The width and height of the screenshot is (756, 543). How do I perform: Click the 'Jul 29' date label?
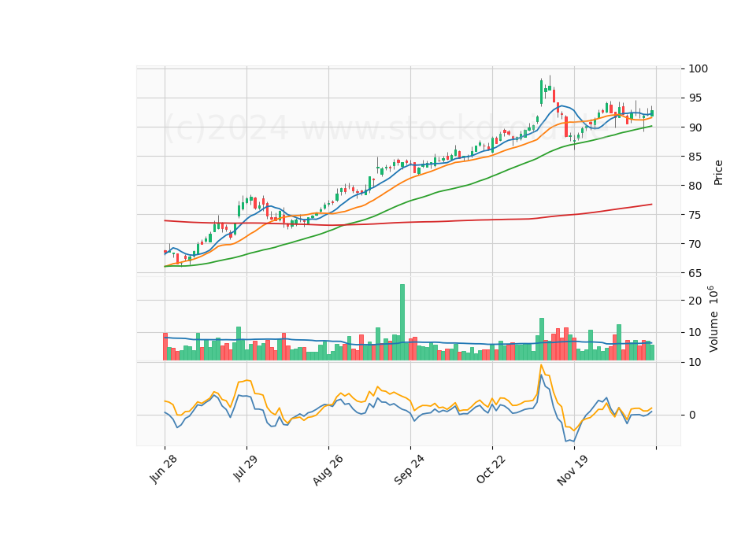pos(245,467)
